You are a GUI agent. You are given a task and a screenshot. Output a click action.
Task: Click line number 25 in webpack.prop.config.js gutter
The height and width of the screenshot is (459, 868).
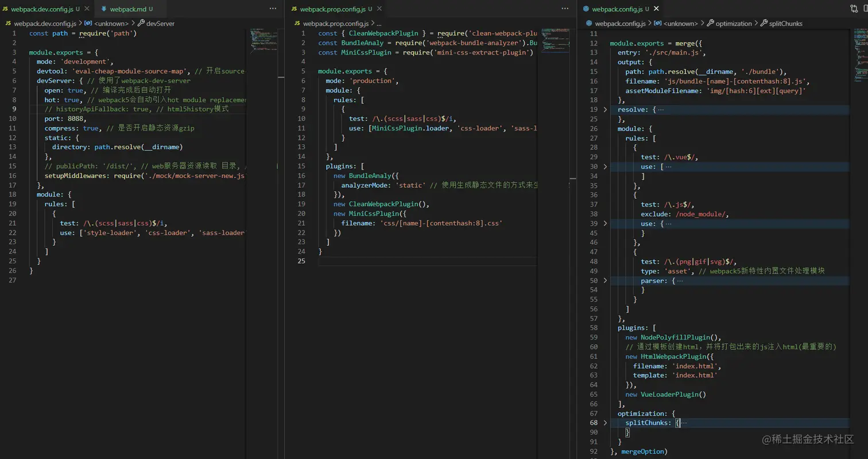pos(301,261)
